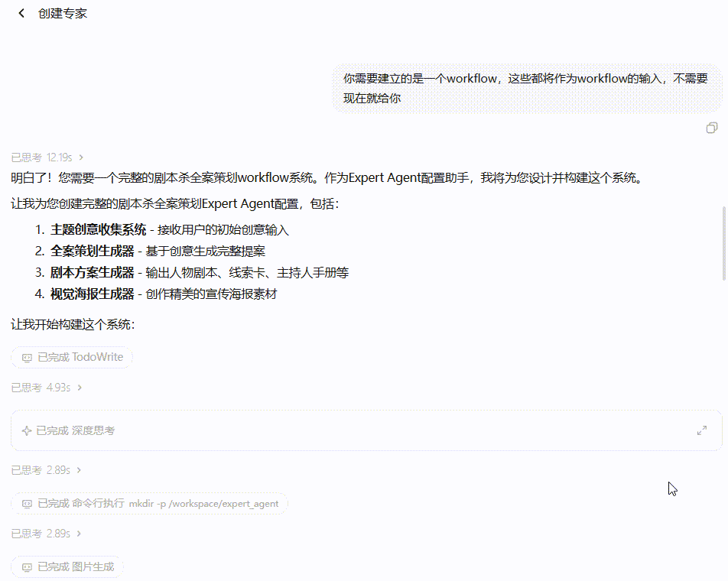Open the 已完成 图片生成 chip

(x=67, y=566)
